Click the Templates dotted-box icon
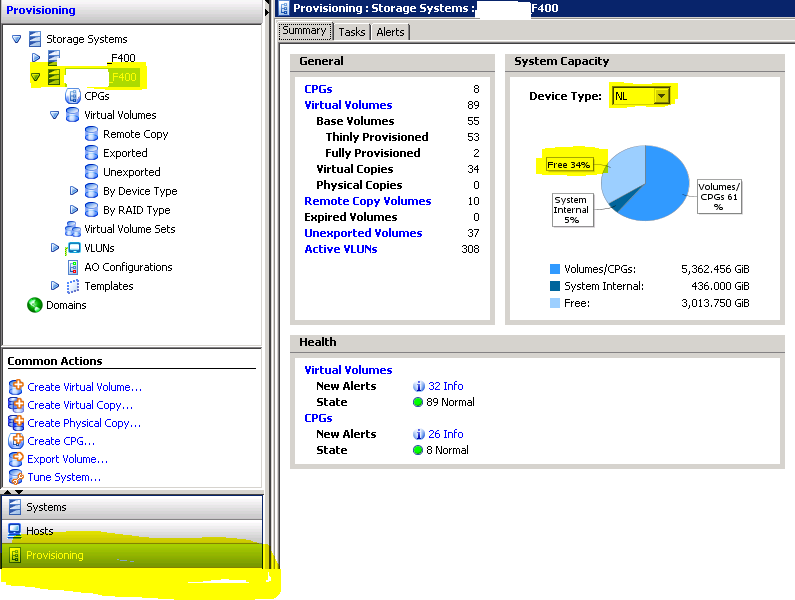 coord(73,286)
